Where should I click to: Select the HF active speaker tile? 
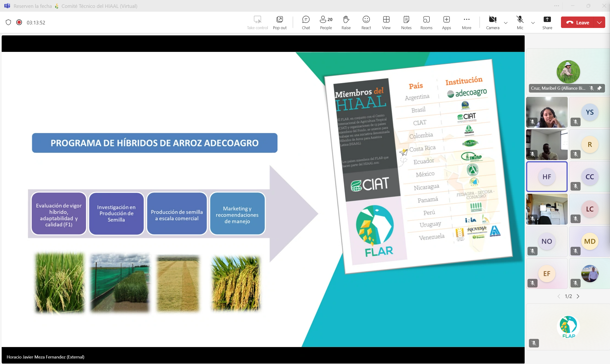click(x=547, y=176)
